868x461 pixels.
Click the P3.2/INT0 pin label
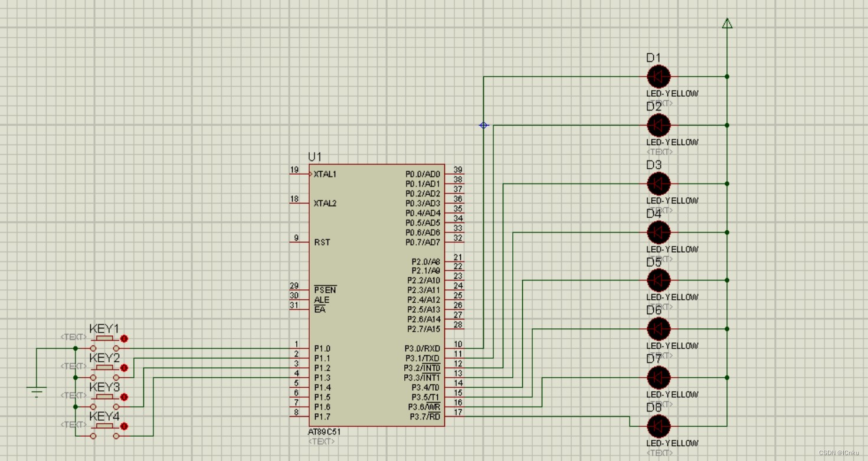click(x=422, y=368)
